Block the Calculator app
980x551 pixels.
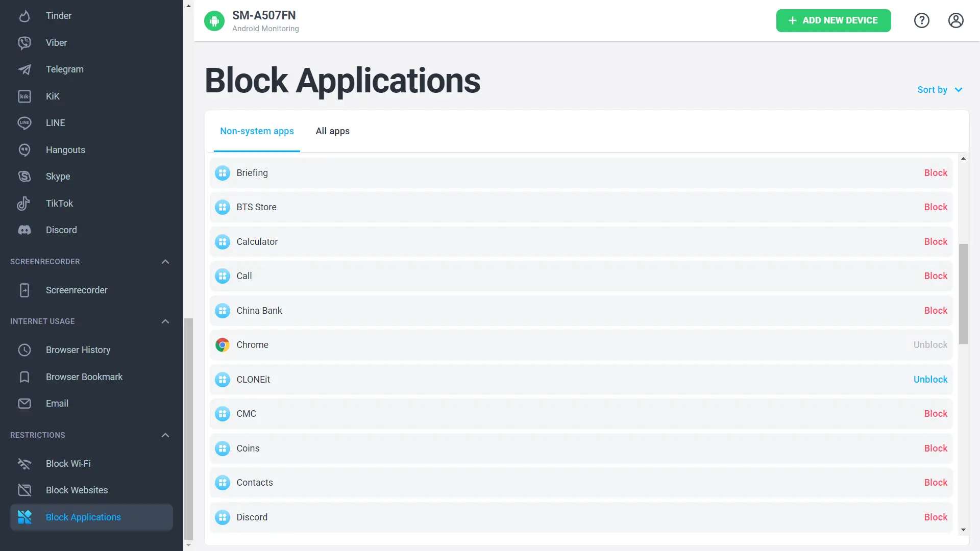[936, 242]
